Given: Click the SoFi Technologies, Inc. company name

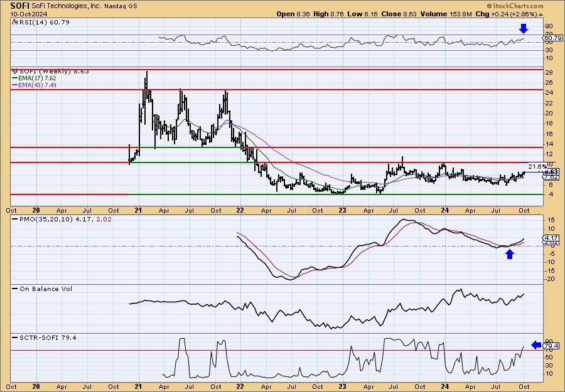Looking at the screenshot, I should coord(67,6).
